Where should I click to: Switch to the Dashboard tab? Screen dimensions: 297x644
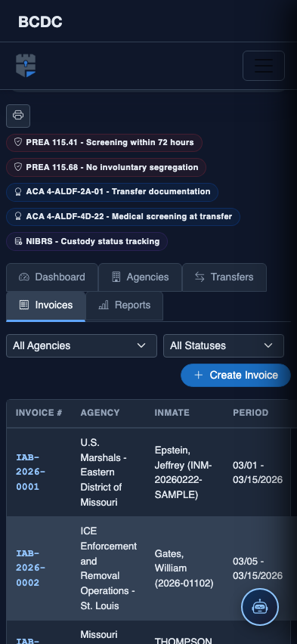point(52,277)
